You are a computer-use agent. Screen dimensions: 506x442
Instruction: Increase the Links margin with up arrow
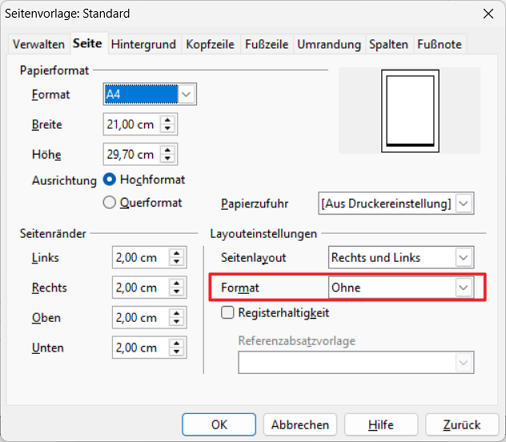177,253
